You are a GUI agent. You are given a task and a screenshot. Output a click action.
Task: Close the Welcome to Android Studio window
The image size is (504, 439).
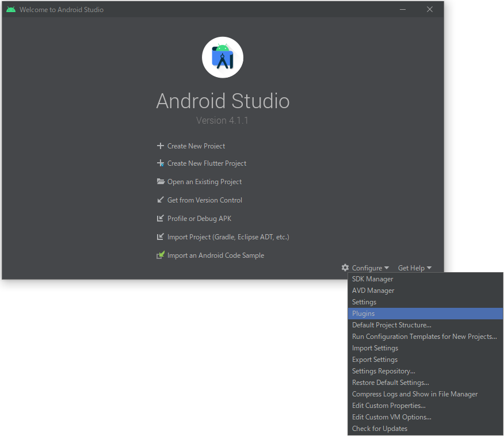coord(429,9)
